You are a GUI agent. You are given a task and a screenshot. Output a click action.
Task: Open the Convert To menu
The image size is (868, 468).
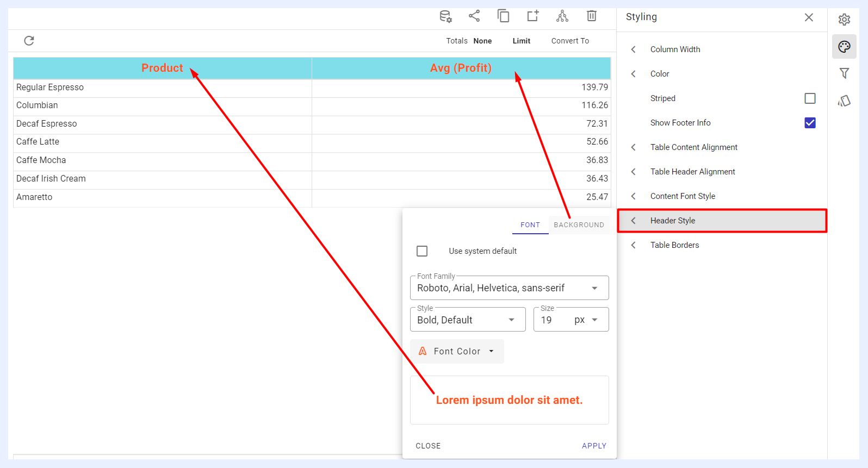pos(570,41)
